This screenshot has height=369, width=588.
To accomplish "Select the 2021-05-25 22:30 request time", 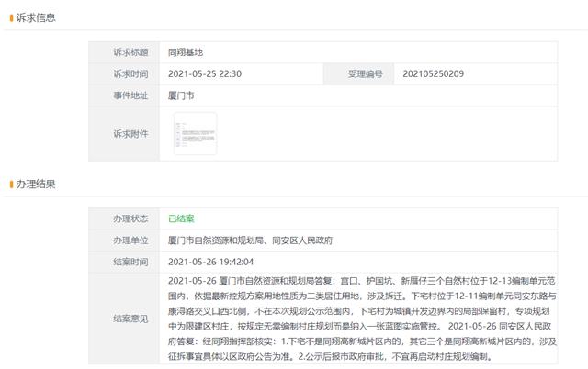I will 205,73.
